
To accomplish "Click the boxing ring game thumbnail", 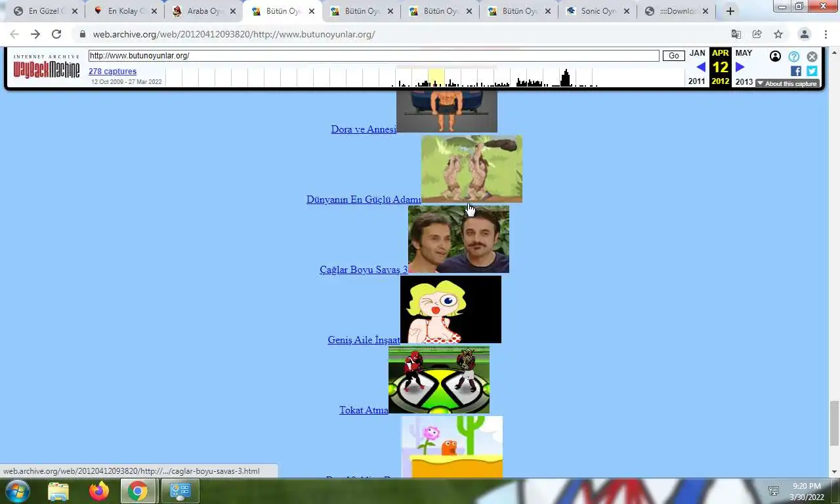I will tap(439, 379).
